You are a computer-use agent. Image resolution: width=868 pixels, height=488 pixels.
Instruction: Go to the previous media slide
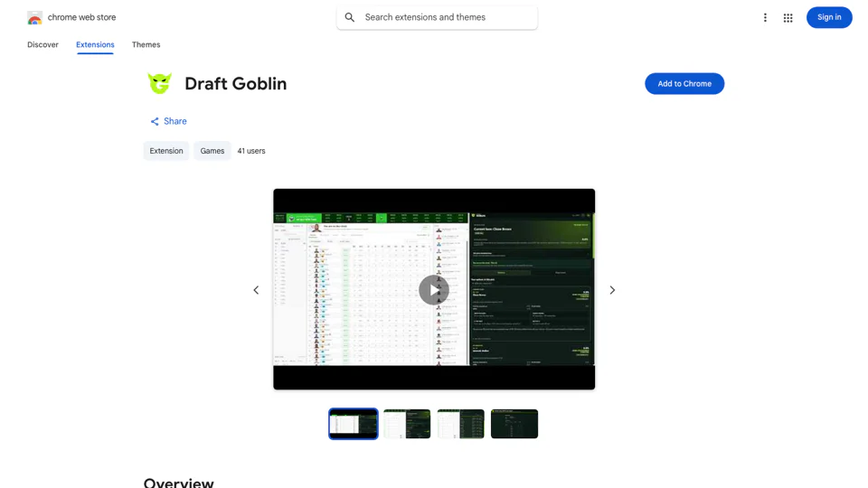(x=256, y=290)
